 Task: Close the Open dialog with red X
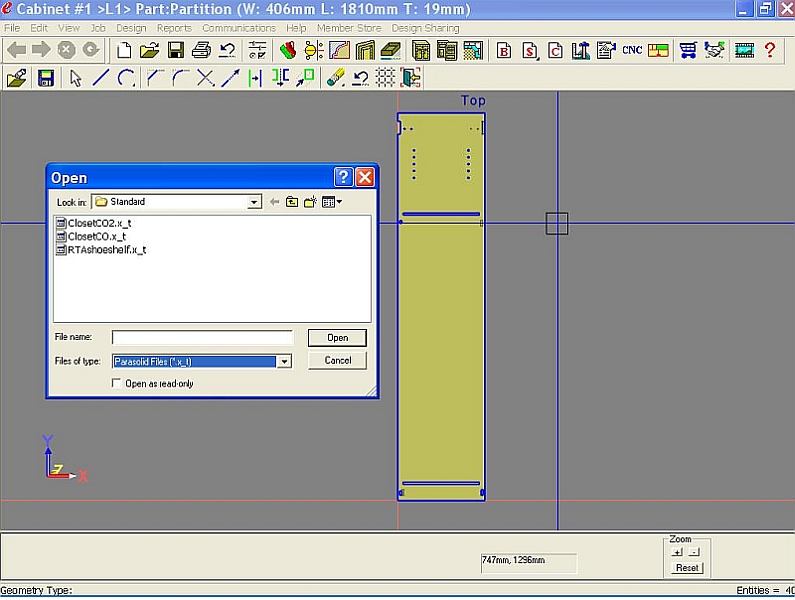pos(365,177)
